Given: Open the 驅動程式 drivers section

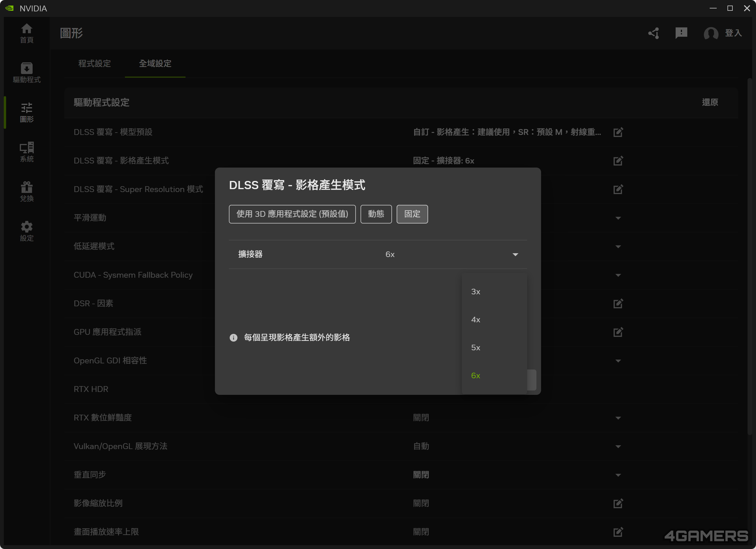Looking at the screenshot, I should (x=27, y=73).
